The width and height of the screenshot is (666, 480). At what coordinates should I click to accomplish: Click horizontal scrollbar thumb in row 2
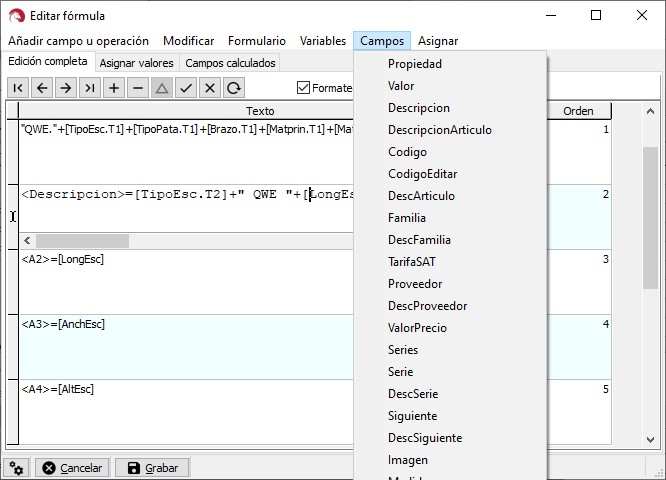click(82, 241)
